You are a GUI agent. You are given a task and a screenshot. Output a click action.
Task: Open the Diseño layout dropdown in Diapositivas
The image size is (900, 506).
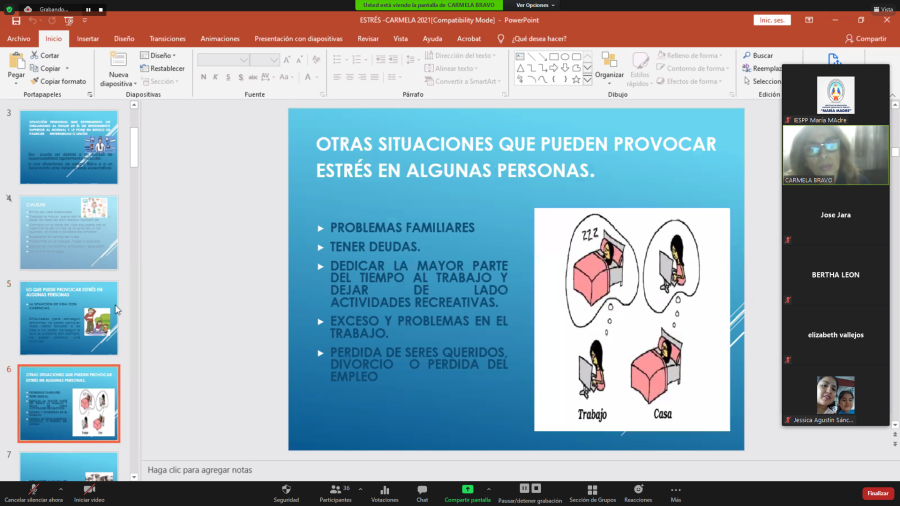159,56
